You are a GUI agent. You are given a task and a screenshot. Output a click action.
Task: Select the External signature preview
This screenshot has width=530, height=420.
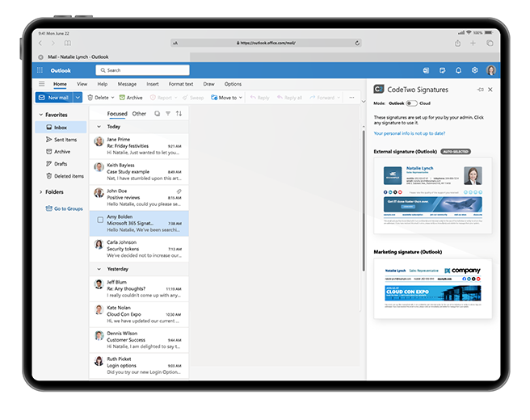pos(433,195)
